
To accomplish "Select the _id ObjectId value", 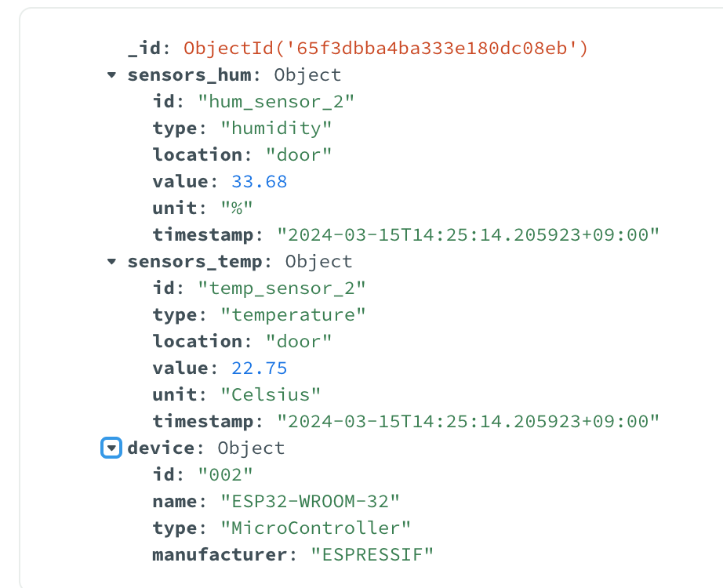I will coord(385,49).
